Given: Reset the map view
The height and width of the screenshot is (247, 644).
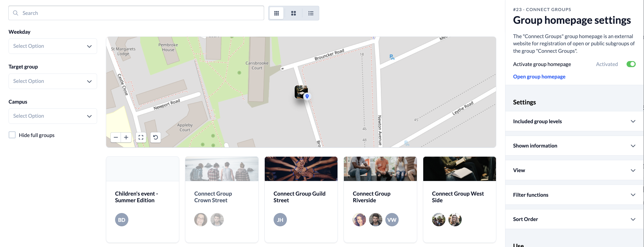Looking at the screenshot, I should 155,137.
